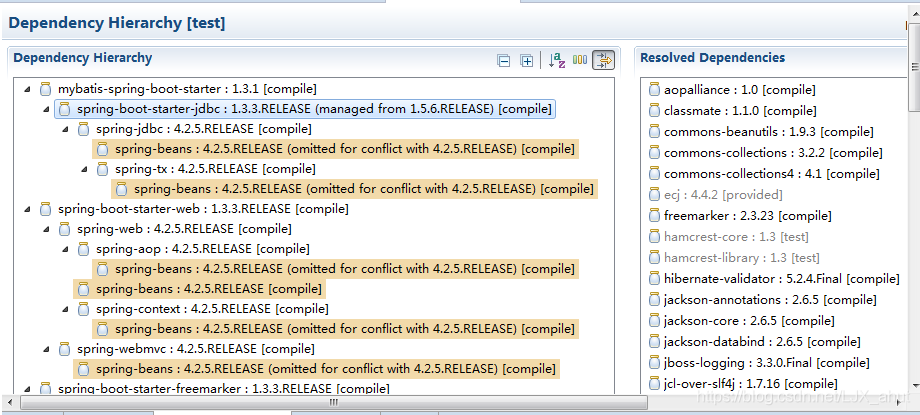This screenshot has height=415, width=920.
Task: Collapse the spring-web node
Action: 46,229
